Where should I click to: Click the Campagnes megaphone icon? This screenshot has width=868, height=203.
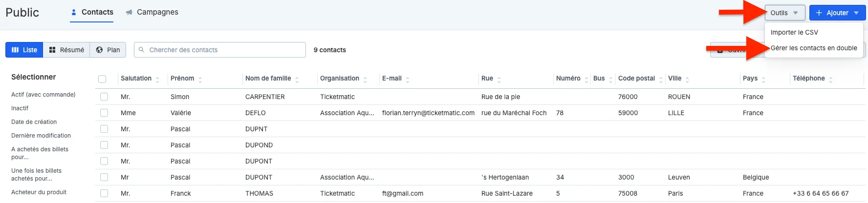pos(129,12)
